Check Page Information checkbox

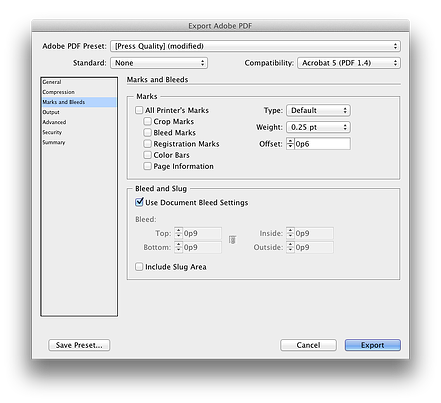(147, 166)
